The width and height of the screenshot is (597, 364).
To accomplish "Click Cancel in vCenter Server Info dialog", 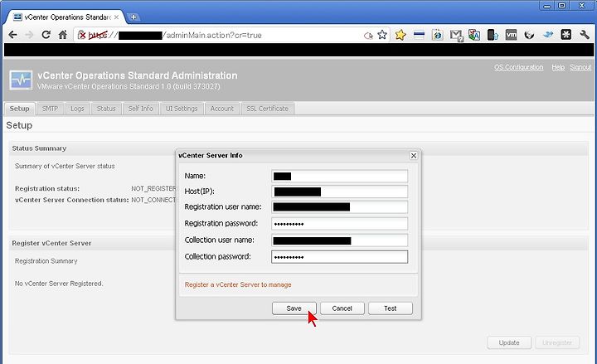I will [x=342, y=308].
